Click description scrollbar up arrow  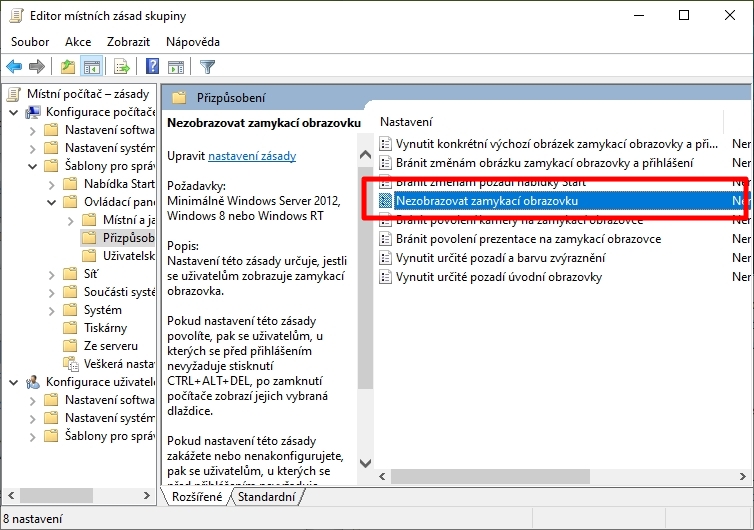(365, 155)
